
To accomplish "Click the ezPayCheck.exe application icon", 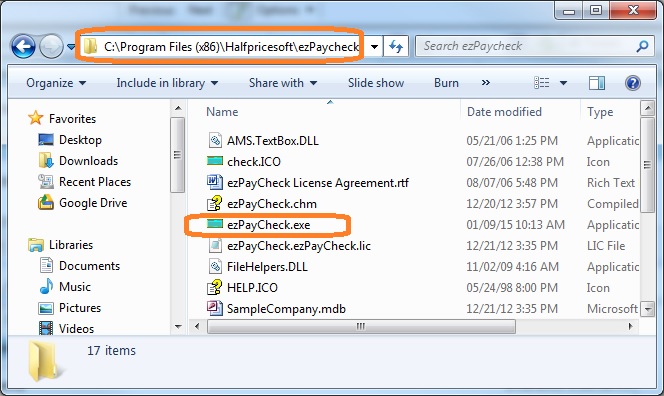I will pos(215,224).
